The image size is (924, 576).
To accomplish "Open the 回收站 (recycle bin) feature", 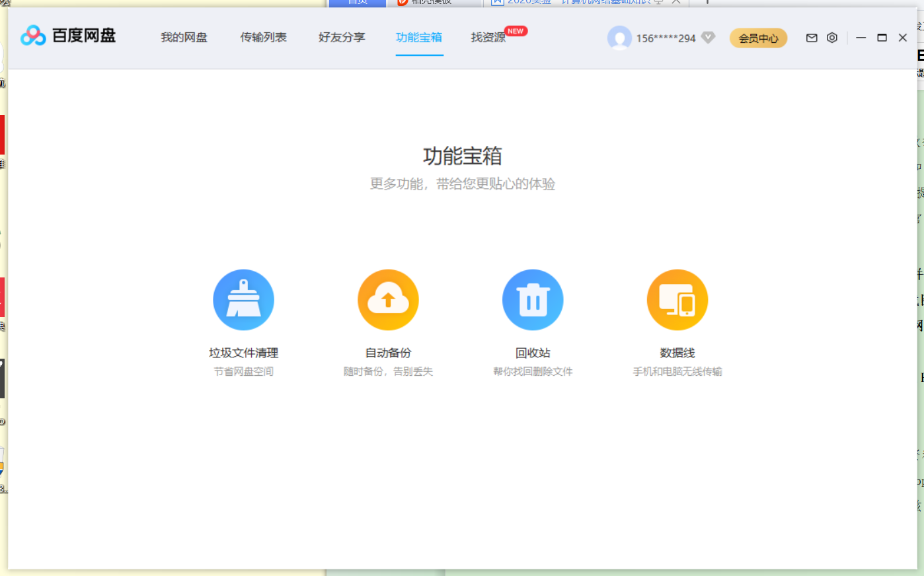I will tap(533, 299).
